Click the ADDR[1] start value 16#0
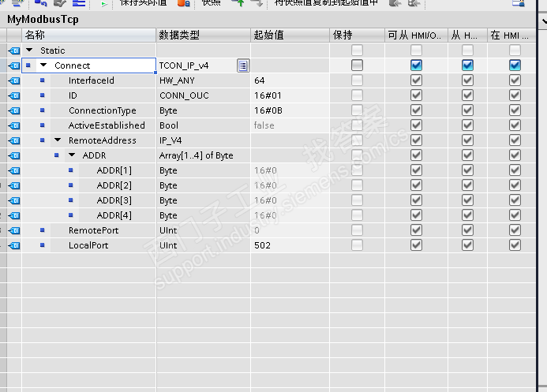This screenshot has height=392, width=547. pyautogui.click(x=265, y=170)
